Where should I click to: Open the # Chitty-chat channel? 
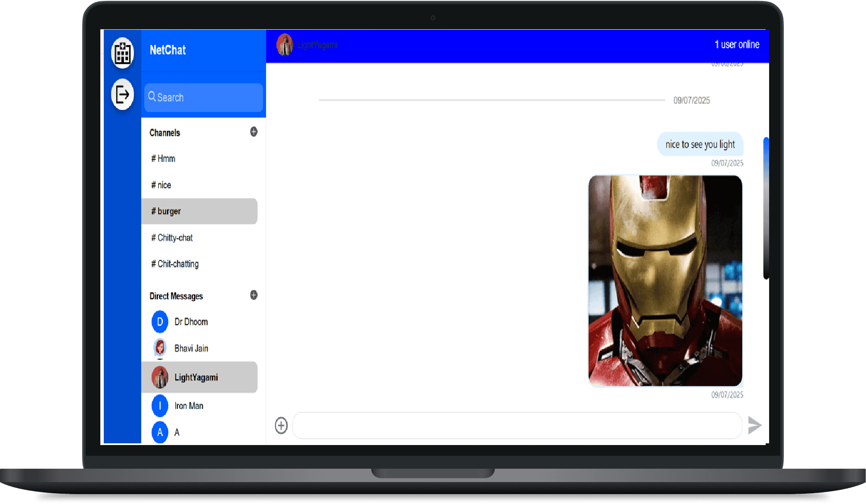click(199, 238)
